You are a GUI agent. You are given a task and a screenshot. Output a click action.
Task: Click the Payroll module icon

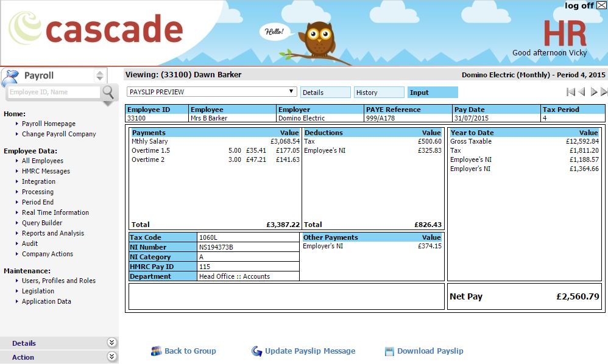click(10, 77)
